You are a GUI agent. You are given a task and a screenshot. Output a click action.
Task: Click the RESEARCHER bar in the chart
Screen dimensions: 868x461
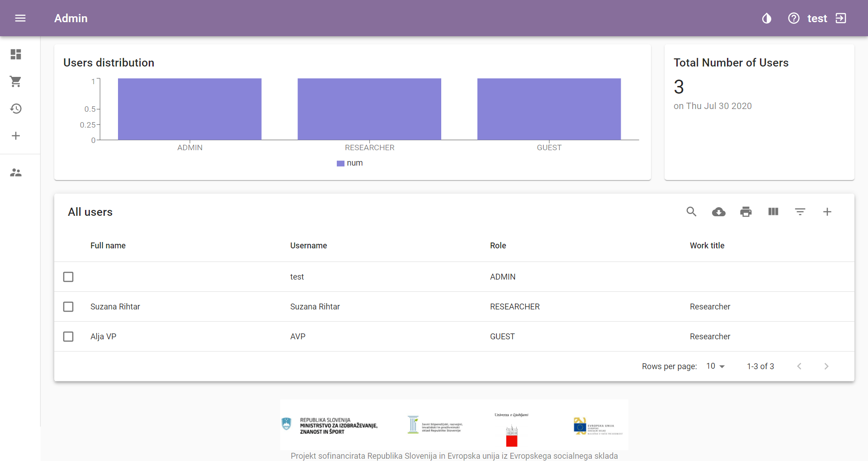(x=369, y=109)
